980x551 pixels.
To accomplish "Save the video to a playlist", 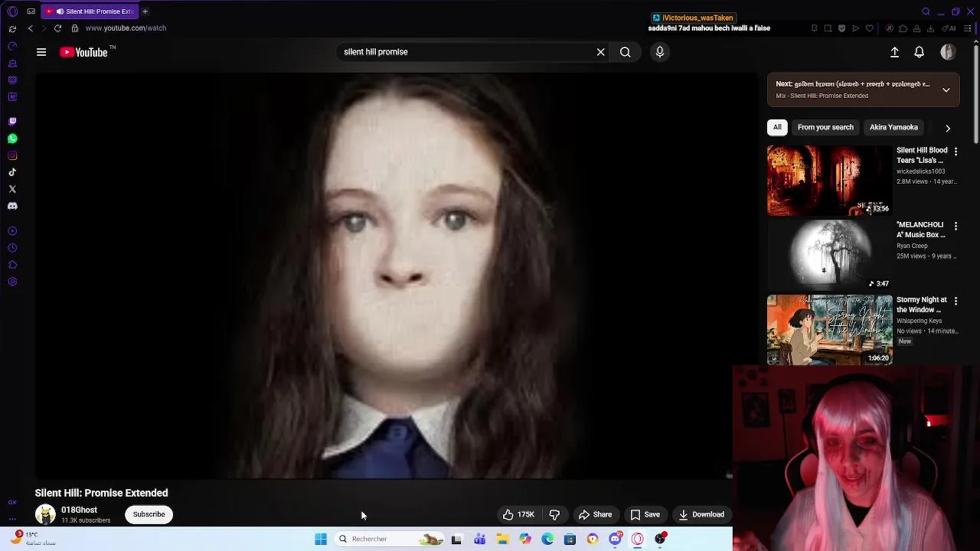I will pos(645,514).
